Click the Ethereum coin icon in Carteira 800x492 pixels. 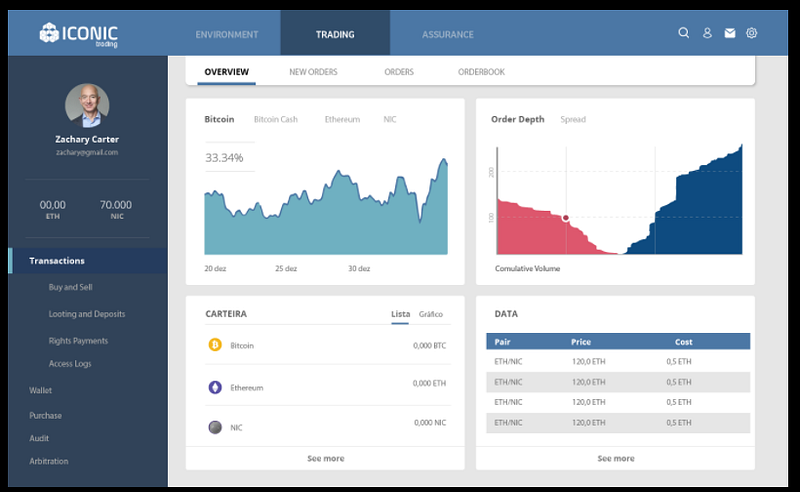click(215, 387)
